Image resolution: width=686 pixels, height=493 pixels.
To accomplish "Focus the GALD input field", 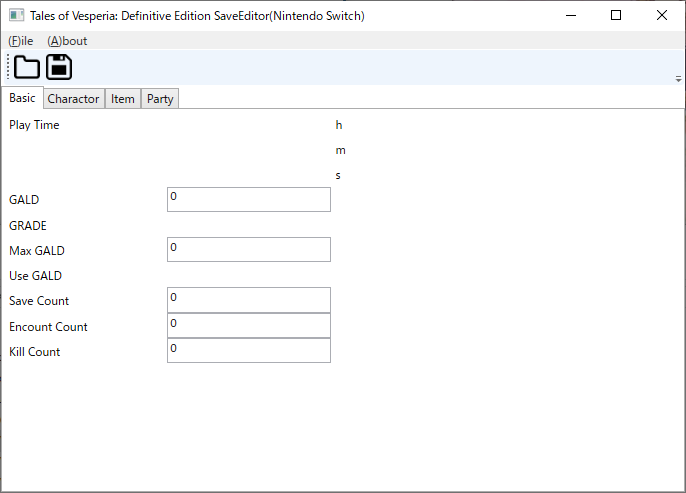I will pyautogui.click(x=249, y=199).
